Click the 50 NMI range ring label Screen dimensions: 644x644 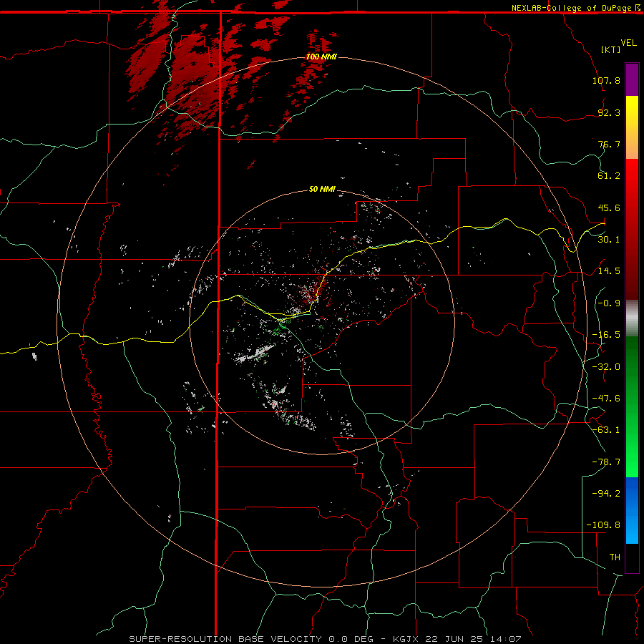pos(322,189)
